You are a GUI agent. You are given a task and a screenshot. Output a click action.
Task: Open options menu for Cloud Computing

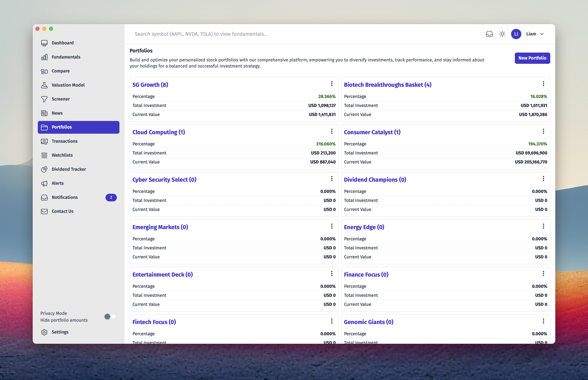[332, 131]
